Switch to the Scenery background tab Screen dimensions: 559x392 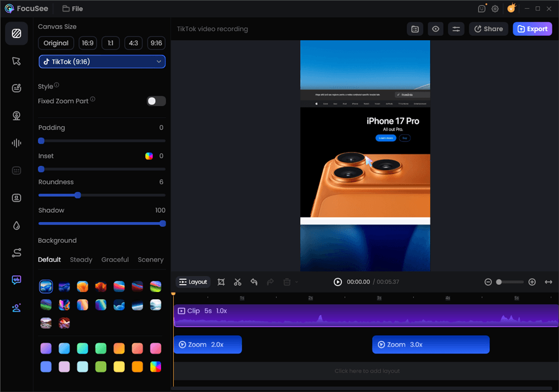pos(150,260)
